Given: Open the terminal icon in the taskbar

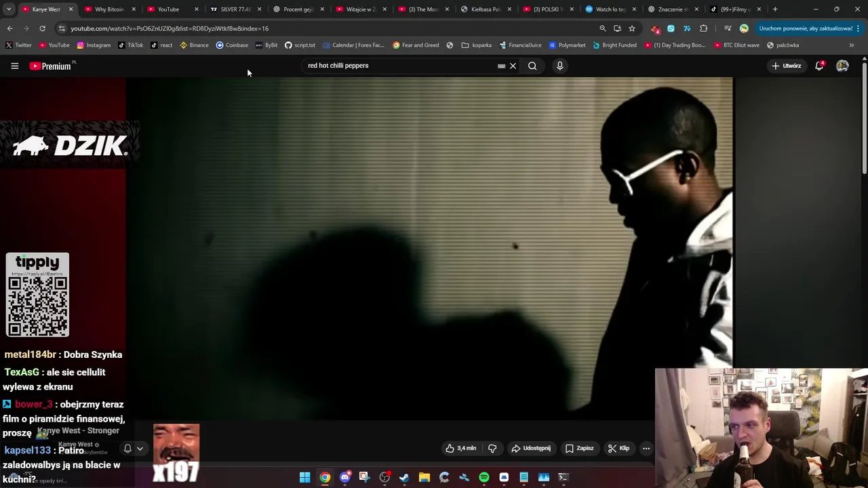Looking at the screenshot, I should tap(563, 477).
